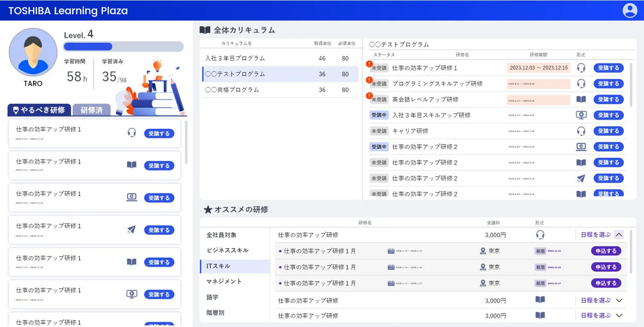This screenshot has height=327, width=644.
Task: Click the red alert icon beside プログラミングスキルアップ研修
Action: pyautogui.click(x=369, y=80)
